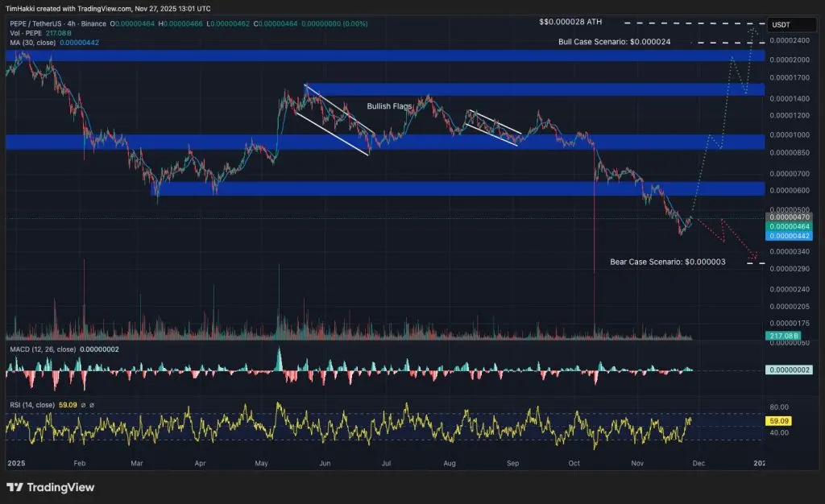825x504 pixels.
Task: Open the PEPE/TetherUS symbol legend
Action: (x=36, y=24)
